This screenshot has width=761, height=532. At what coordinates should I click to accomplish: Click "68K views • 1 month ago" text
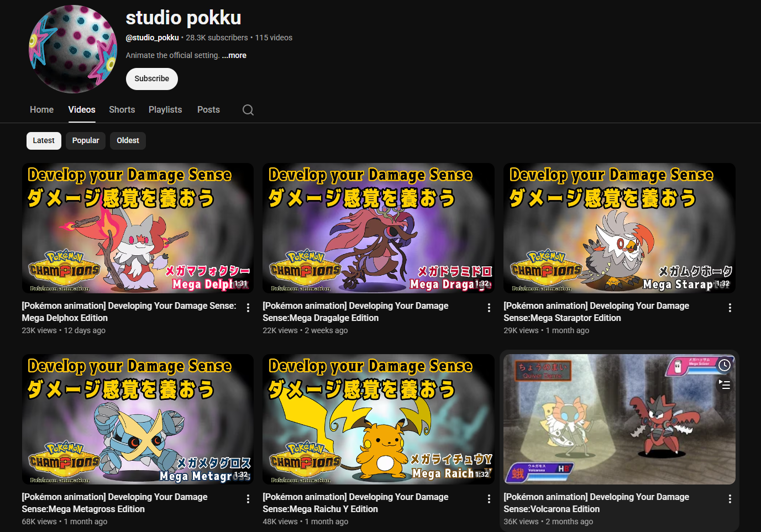tap(65, 522)
